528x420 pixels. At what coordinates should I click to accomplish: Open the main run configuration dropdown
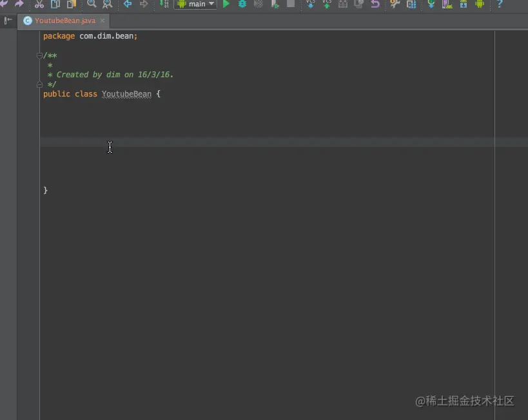click(195, 5)
